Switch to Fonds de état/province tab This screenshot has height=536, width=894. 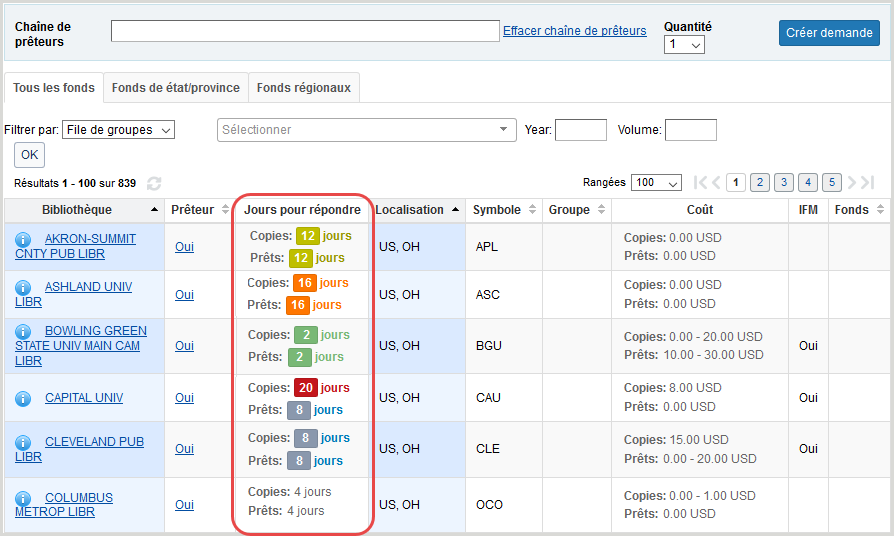175,88
